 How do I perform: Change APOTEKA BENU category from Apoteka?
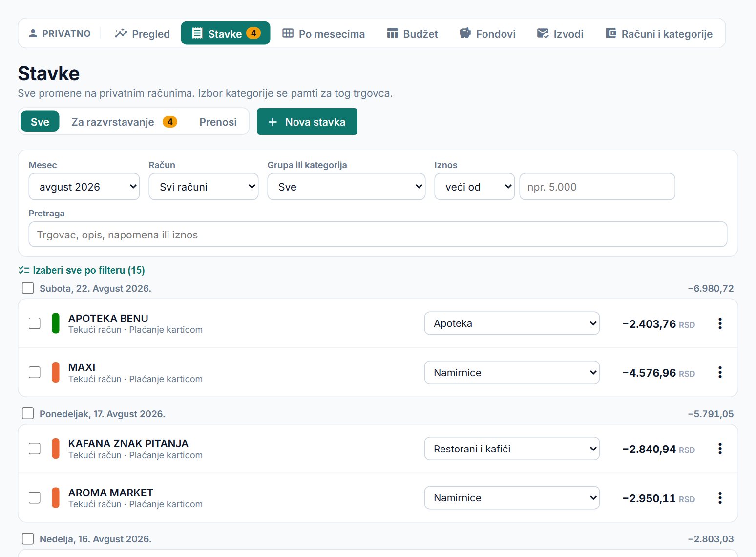coord(512,323)
